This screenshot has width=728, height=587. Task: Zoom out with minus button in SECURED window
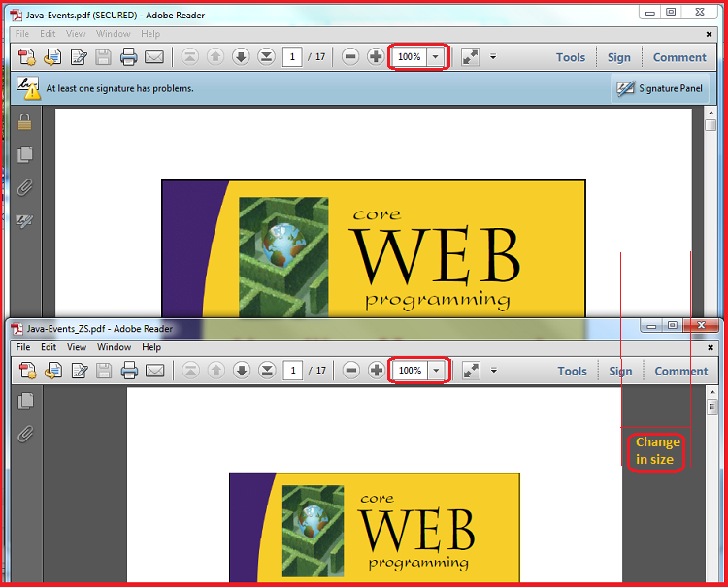pos(350,56)
